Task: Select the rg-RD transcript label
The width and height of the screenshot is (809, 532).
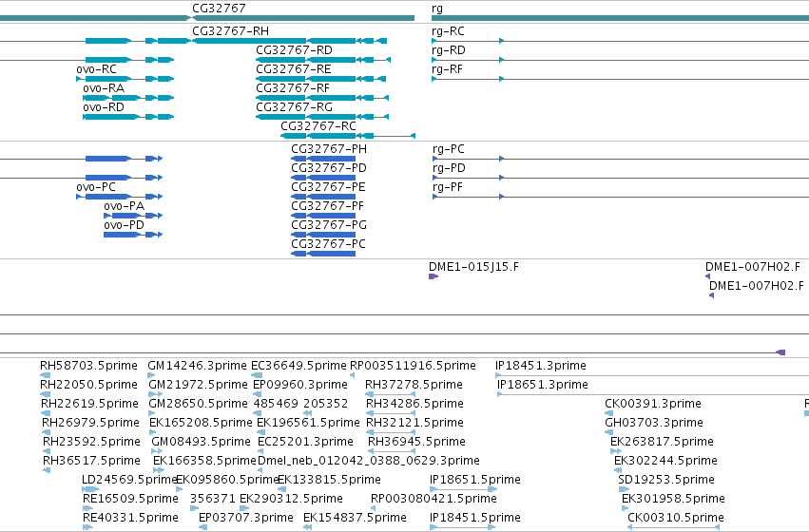Action: (x=449, y=50)
